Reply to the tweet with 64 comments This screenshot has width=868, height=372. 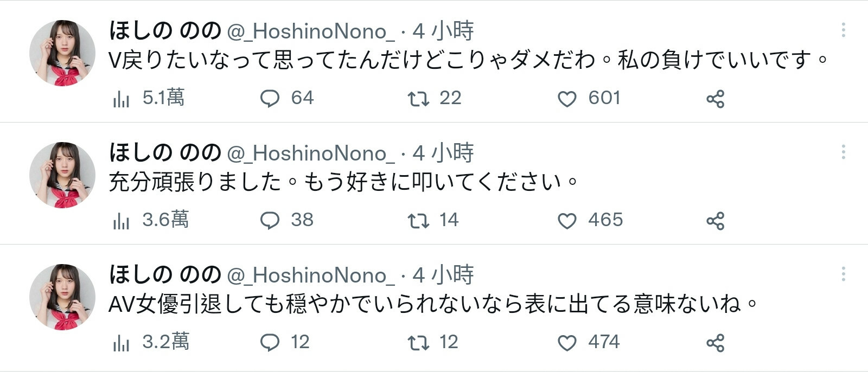coord(270,99)
